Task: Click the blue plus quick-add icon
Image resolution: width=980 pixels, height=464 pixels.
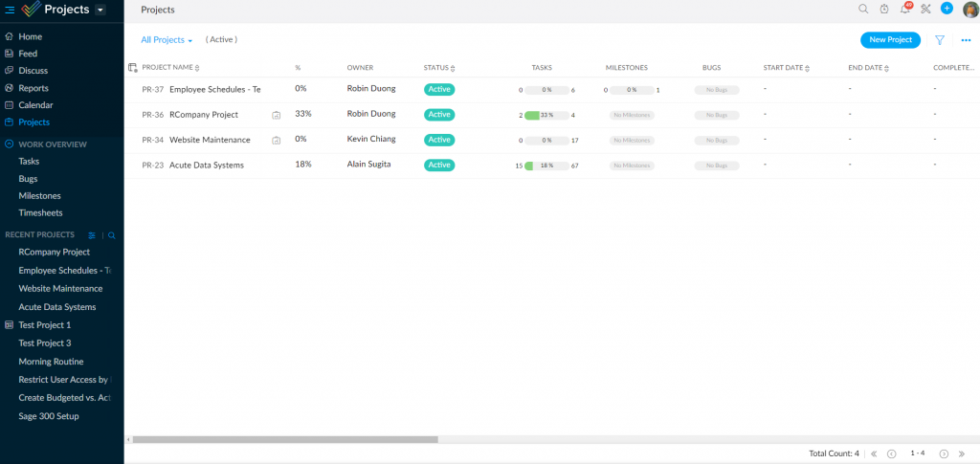Action: coord(947,8)
